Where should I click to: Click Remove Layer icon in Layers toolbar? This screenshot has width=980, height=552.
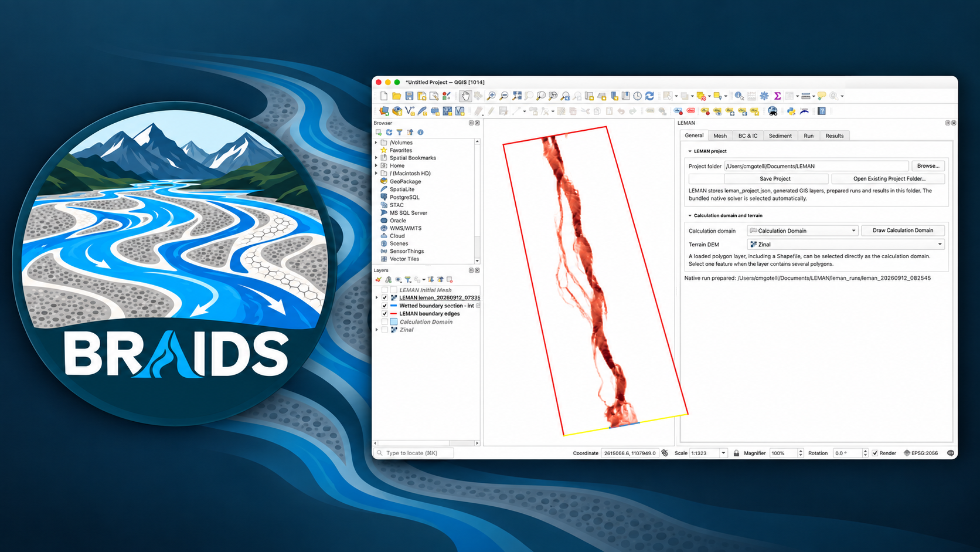point(450,280)
